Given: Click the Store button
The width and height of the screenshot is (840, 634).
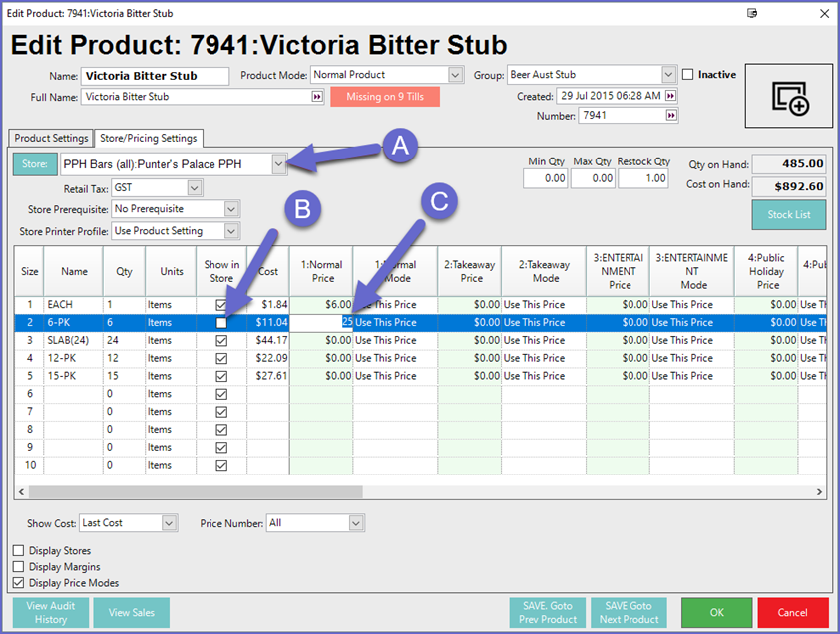Looking at the screenshot, I should tap(35, 164).
